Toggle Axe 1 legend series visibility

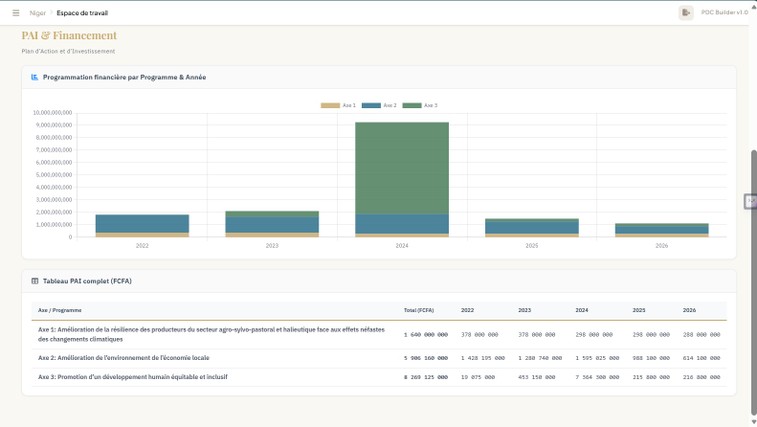tap(338, 105)
